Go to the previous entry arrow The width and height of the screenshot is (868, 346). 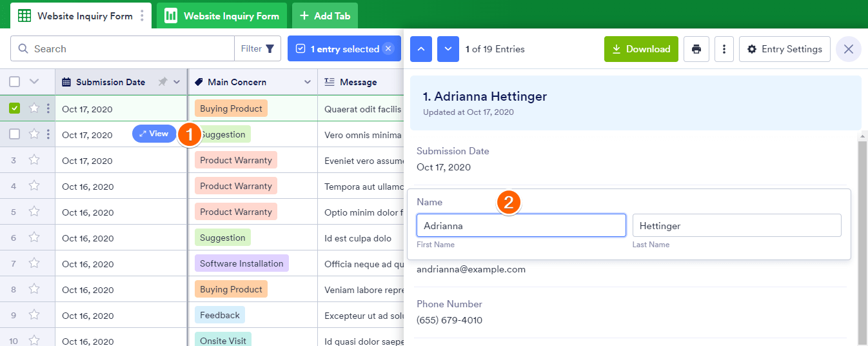pyautogui.click(x=421, y=49)
